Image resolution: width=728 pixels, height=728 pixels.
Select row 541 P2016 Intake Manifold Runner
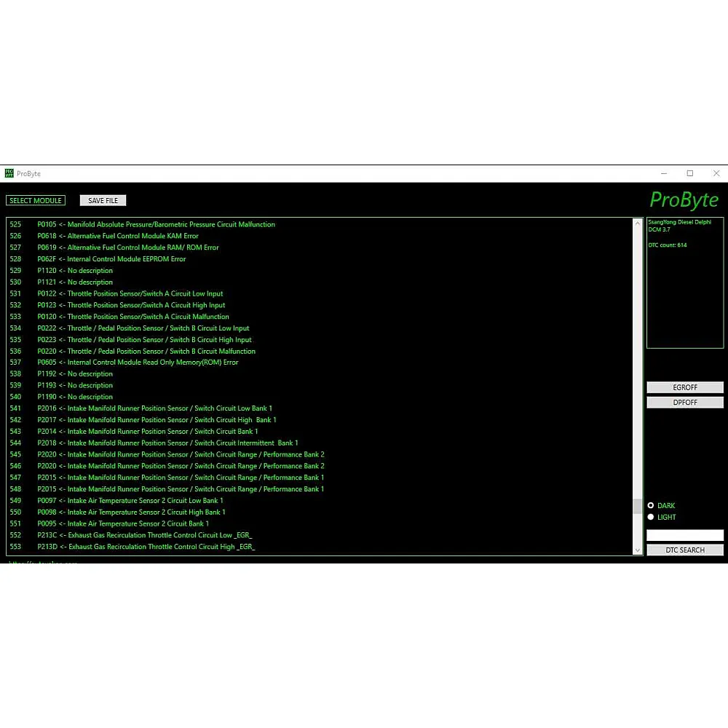[155, 408]
